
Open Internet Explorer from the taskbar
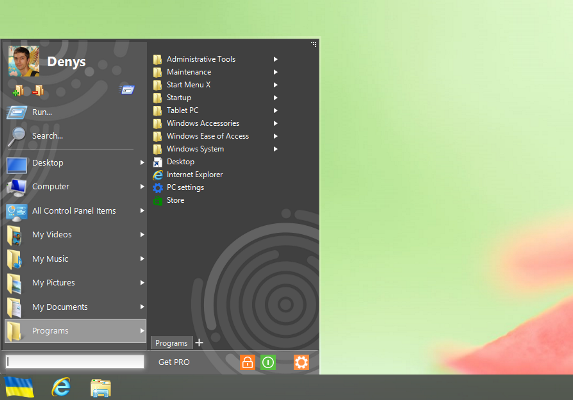pyautogui.click(x=61, y=387)
